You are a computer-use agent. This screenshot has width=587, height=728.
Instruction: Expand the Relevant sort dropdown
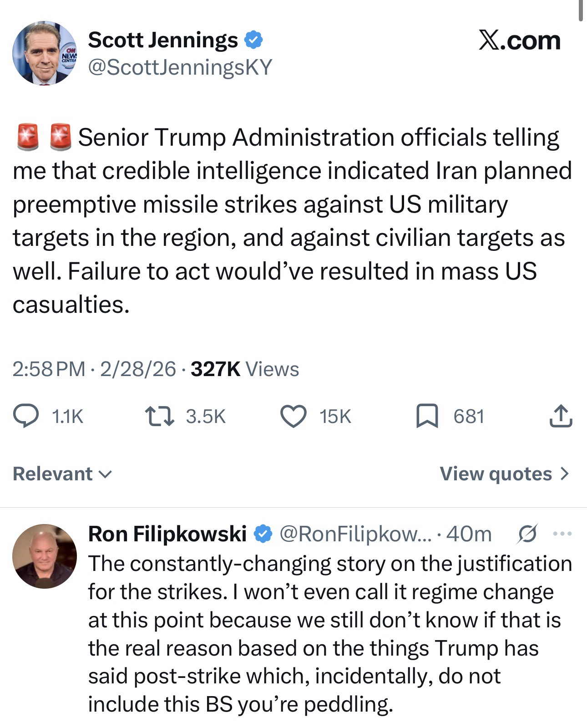tap(62, 474)
